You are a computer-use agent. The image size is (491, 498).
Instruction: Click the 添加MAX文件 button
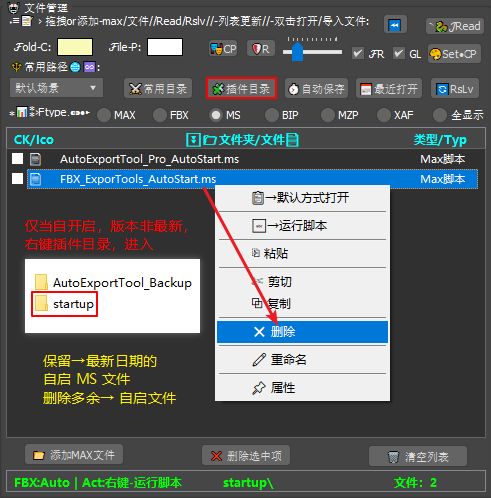coord(74,455)
